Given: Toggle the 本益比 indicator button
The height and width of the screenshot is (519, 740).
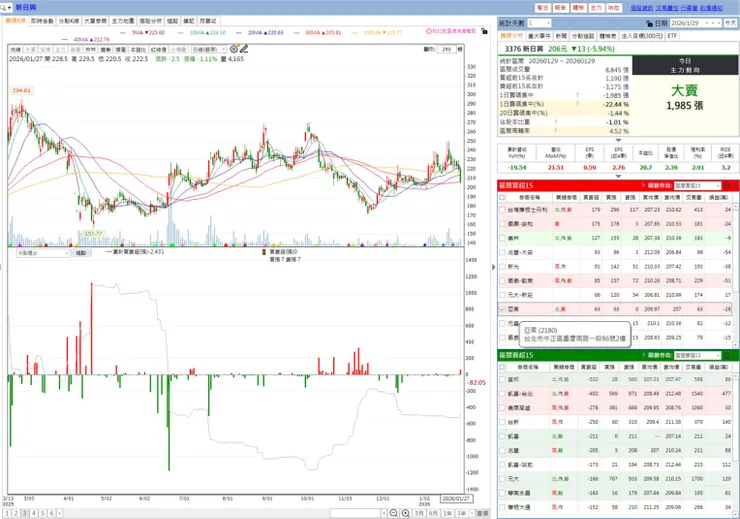Looking at the screenshot, I should 138,49.
